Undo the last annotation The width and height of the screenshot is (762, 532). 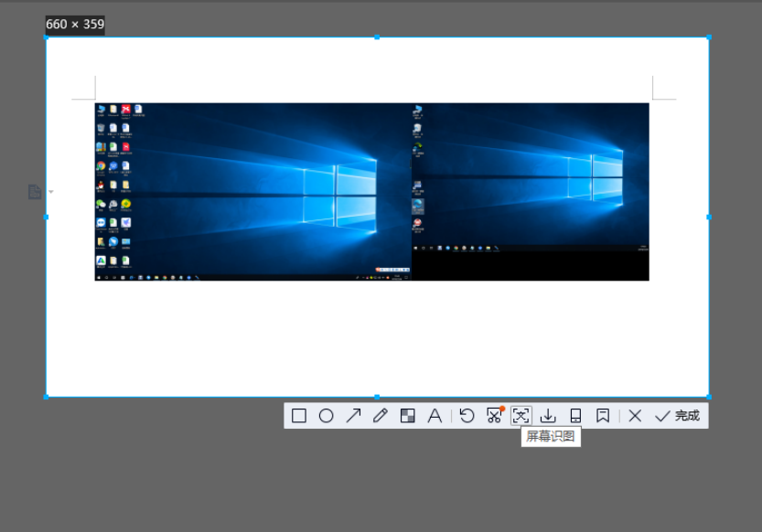467,416
